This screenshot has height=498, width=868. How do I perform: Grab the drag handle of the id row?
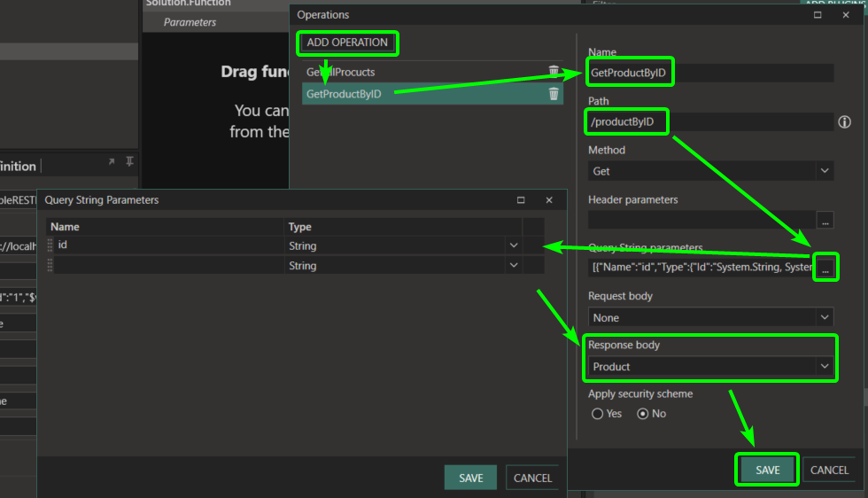[50, 246]
